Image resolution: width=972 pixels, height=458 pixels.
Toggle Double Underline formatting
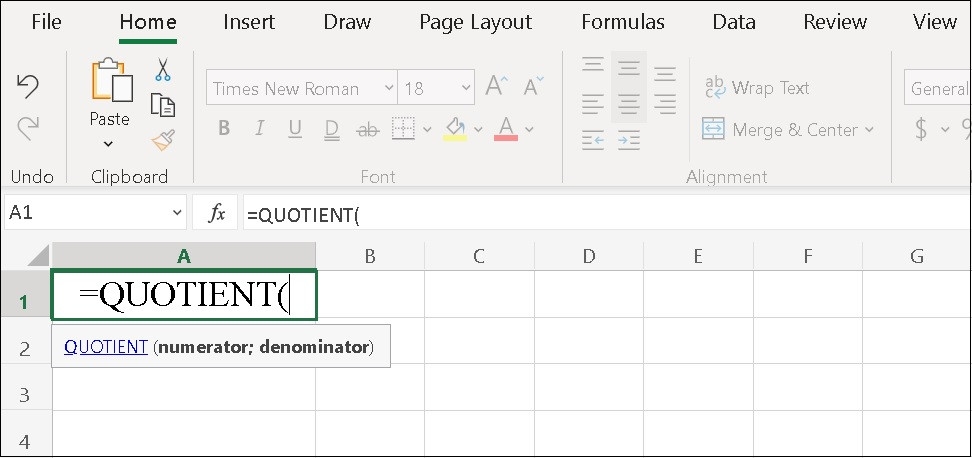[332, 129]
